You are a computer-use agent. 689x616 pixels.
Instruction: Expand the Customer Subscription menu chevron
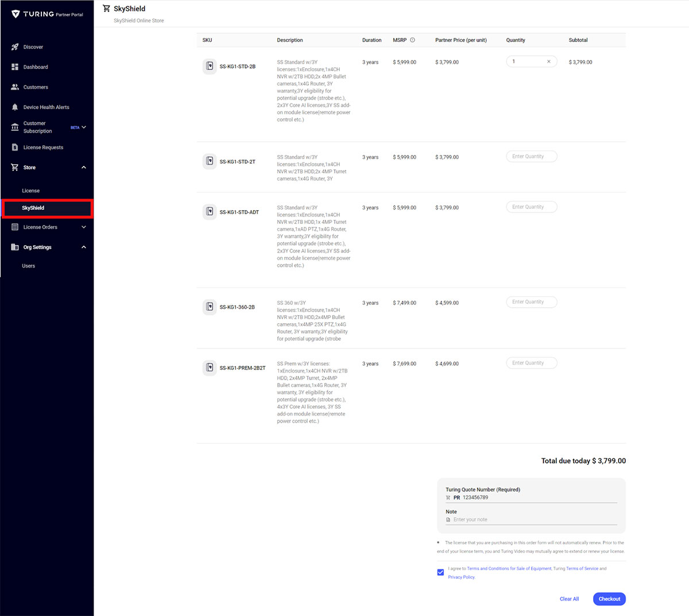(x=84, y=127)
